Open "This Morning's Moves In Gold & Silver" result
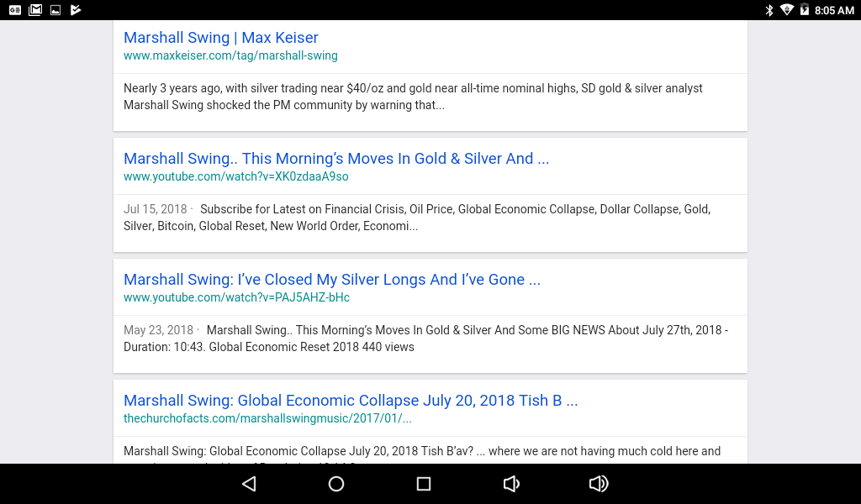The image size is (861, 504). point(336,159)
